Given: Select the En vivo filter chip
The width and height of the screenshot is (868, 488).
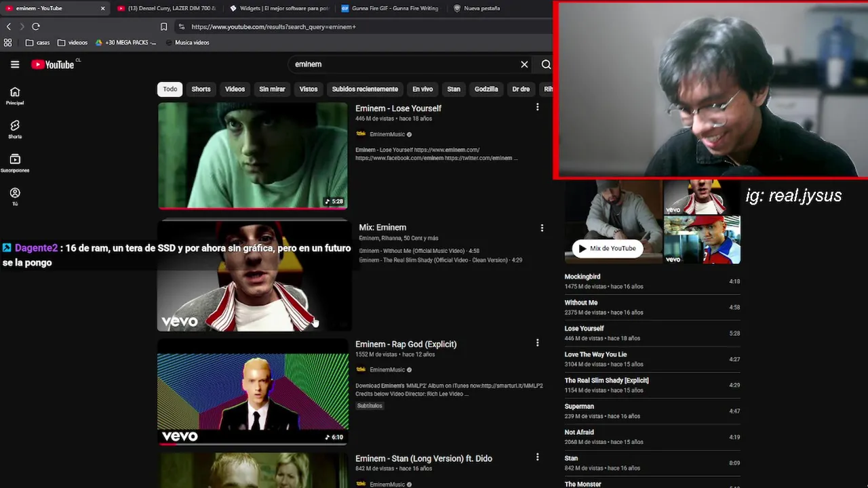Looking at the screenshot, I should click(422, 89).
